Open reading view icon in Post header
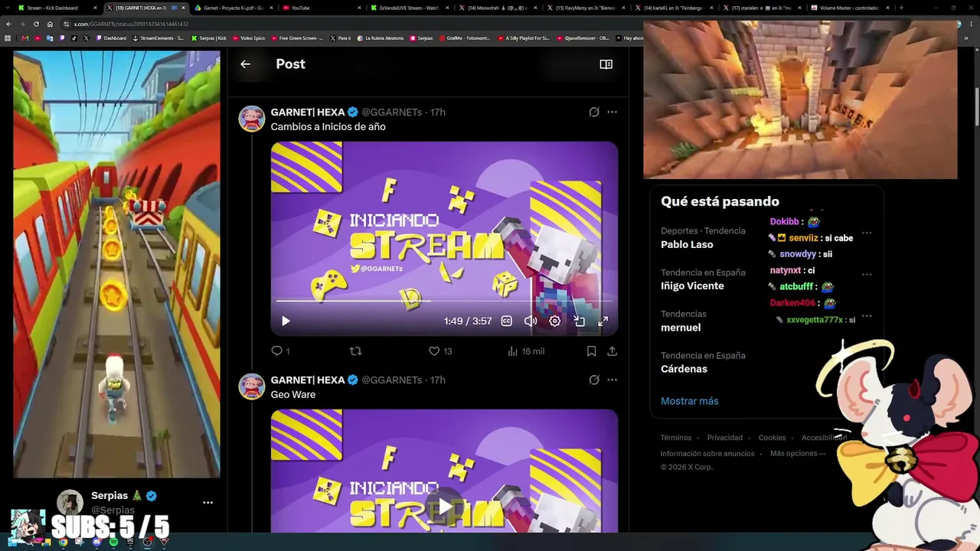Image resolution: width=980 pixels, height=551 pixels. coord(606,64)
